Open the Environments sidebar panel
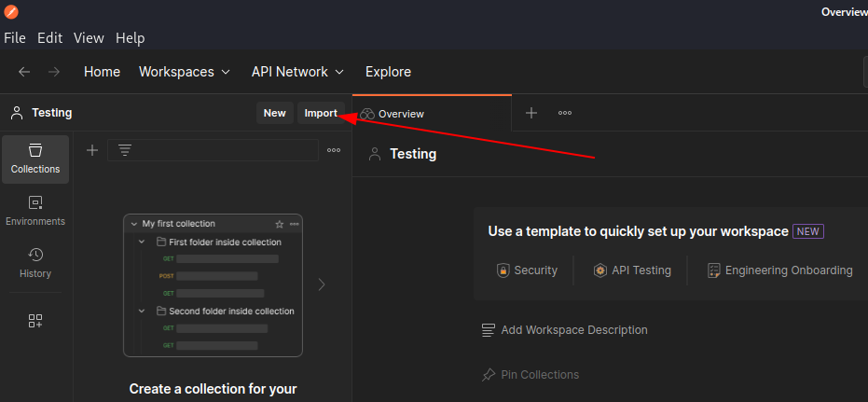 pyautogui.click(x=35, y=211)
